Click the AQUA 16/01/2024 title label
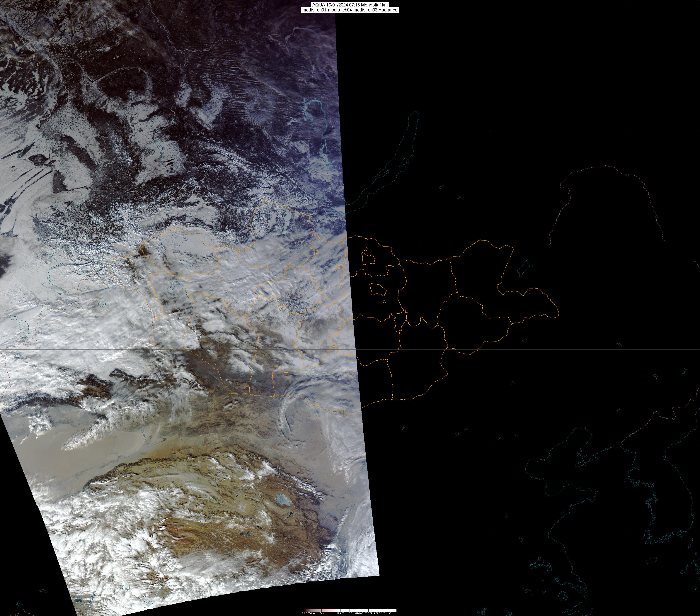700x616 pixels. (x=350, y=4)
